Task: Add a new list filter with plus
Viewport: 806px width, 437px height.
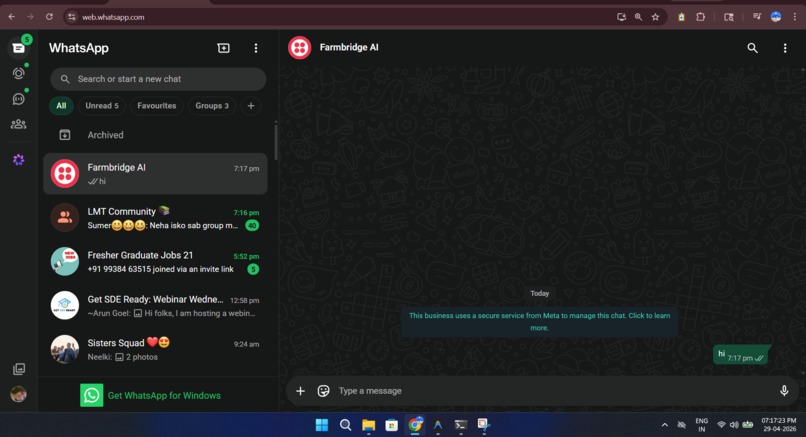Action: (251, 106)
